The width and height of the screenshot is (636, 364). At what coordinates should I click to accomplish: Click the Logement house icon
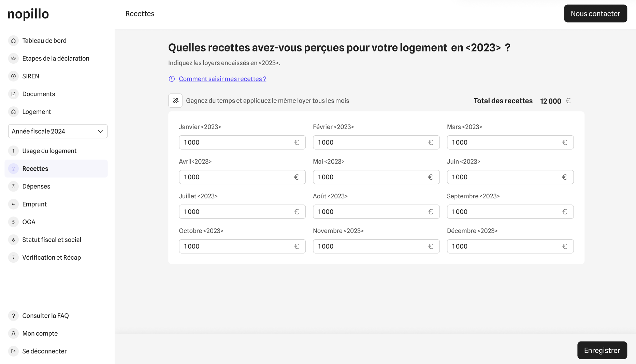pos(13,111)
